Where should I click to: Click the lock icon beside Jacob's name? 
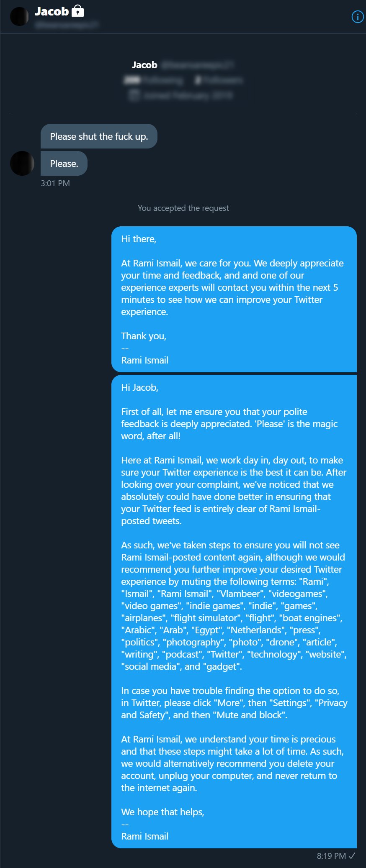point(78,11)
